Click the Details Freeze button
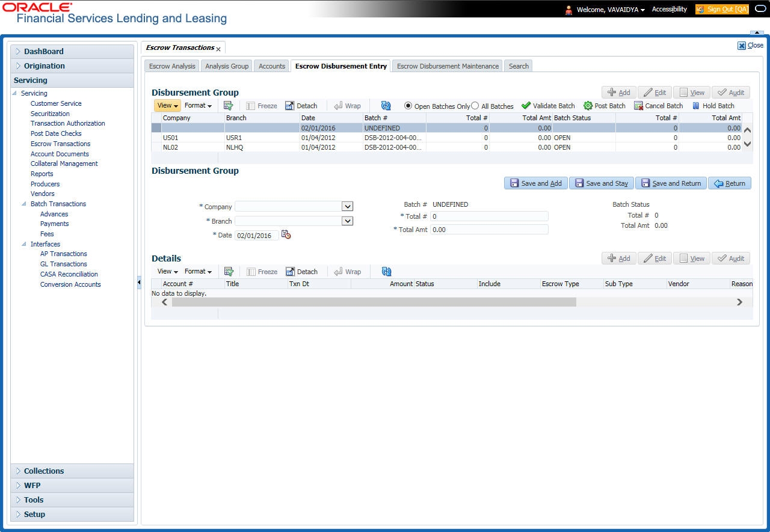 coord(262,272)
